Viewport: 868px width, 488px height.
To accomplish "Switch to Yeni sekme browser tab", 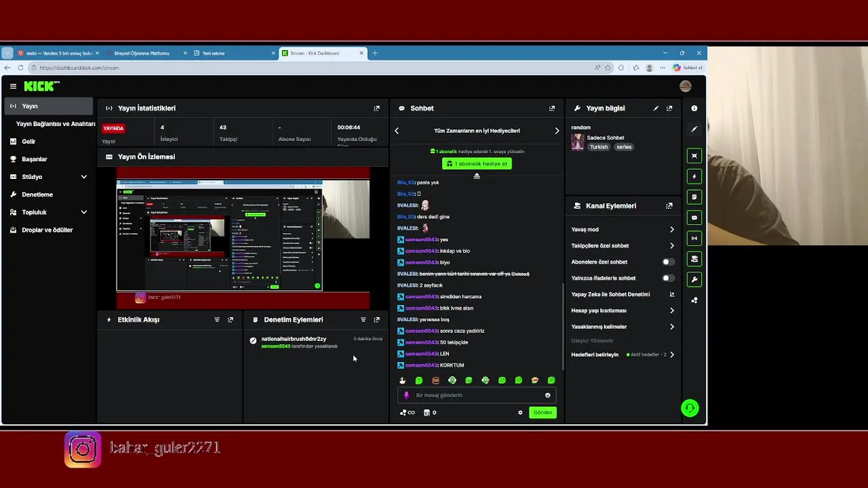I will (234, 53).
